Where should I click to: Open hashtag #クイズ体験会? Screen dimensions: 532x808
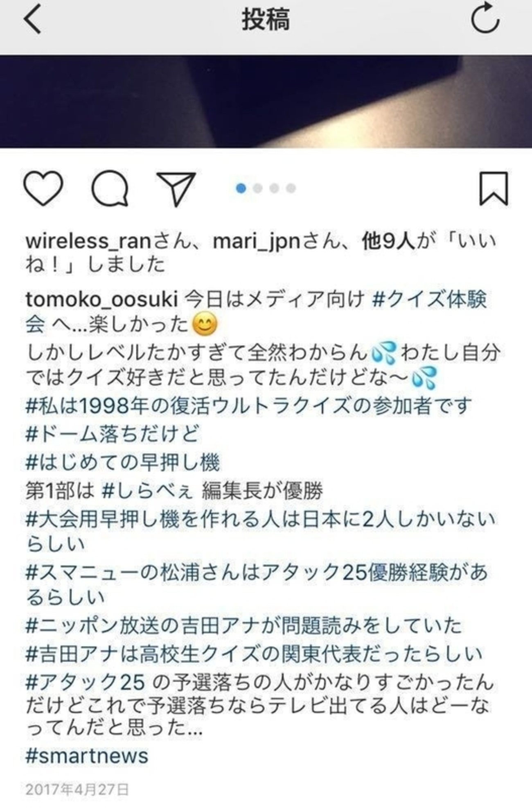click(x=257, y=312)
